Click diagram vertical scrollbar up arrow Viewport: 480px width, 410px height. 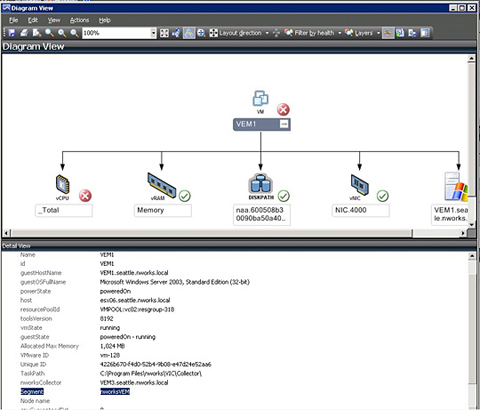(472, 59)
